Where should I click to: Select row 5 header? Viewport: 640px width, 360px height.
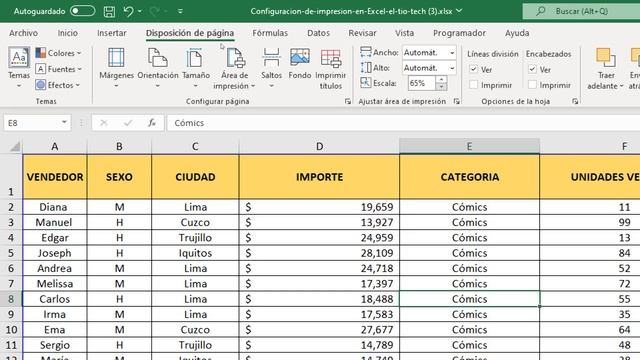pyautogui.click(x=11, y=253)
